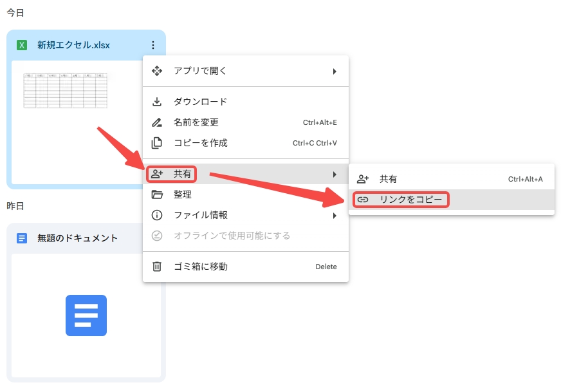Image resolution: width=588 pixels, height=387 pixels.
Task: Click the add-person icon in the submenu
Action: coord(363,179)
